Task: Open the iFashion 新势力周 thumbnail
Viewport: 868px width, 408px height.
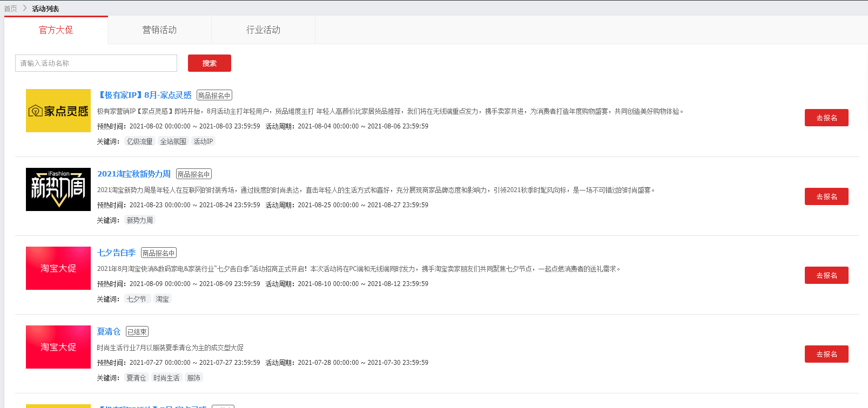Action: tap(58, 189)
